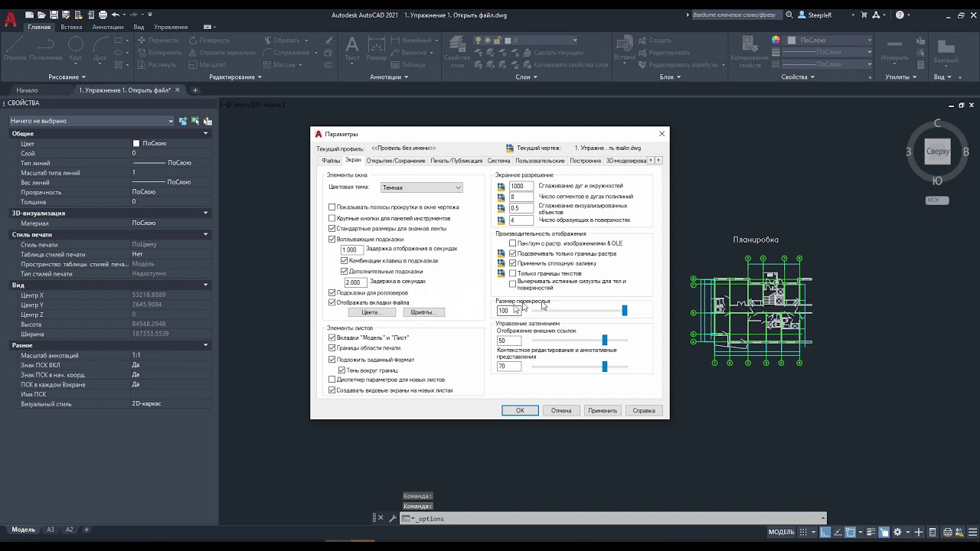Image resolution: width=980 pixels, height=551 pixels.
Task: Click the crosshair size (Размер перекрестья) slider handle
Action: click(x=625, y=310)
